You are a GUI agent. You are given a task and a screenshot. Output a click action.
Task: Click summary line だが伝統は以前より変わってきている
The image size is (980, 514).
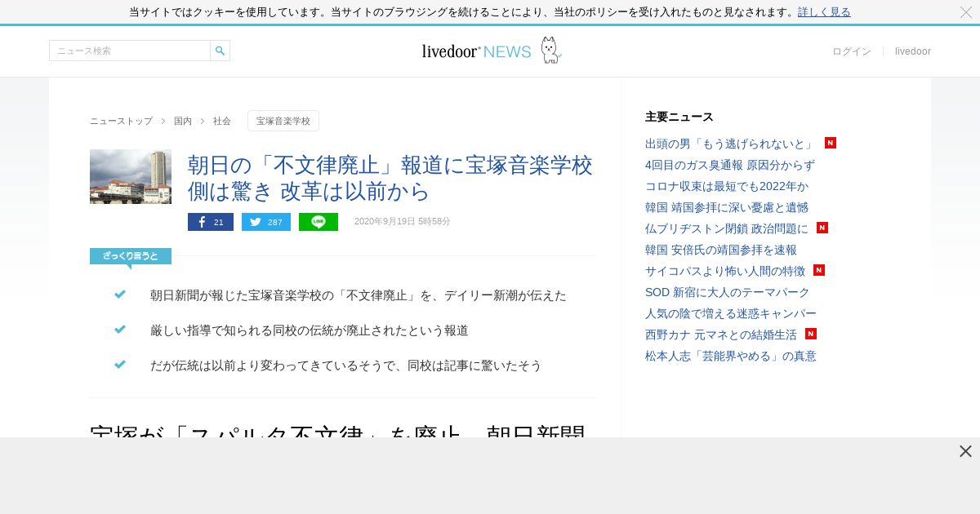[346, 366]
